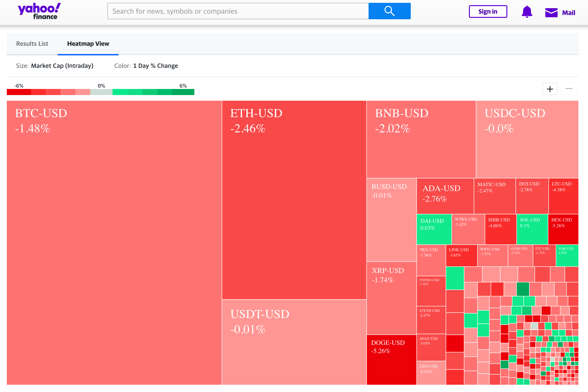Click the HEX-USD tile
The height and width of the screenshot is (392, 588).
point(563,229)
